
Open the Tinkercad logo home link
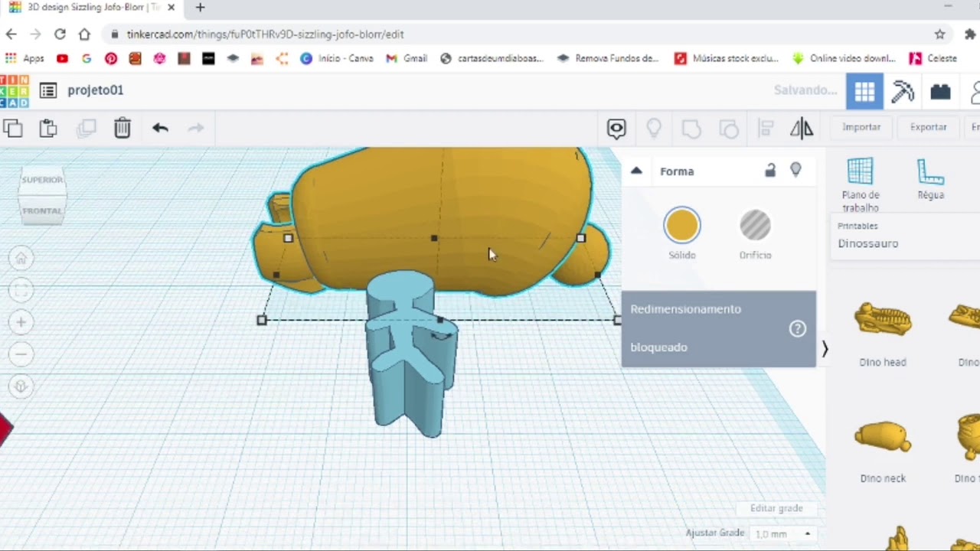tap(14, 91)
